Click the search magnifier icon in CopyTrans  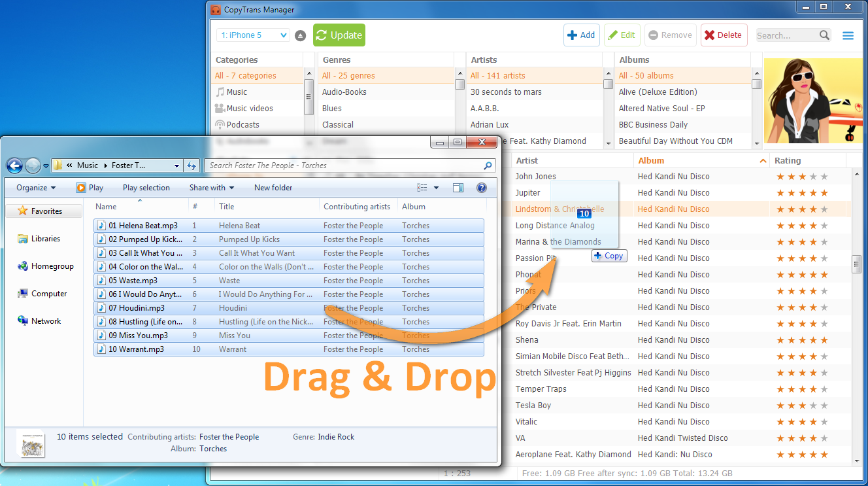coord(824,35)
